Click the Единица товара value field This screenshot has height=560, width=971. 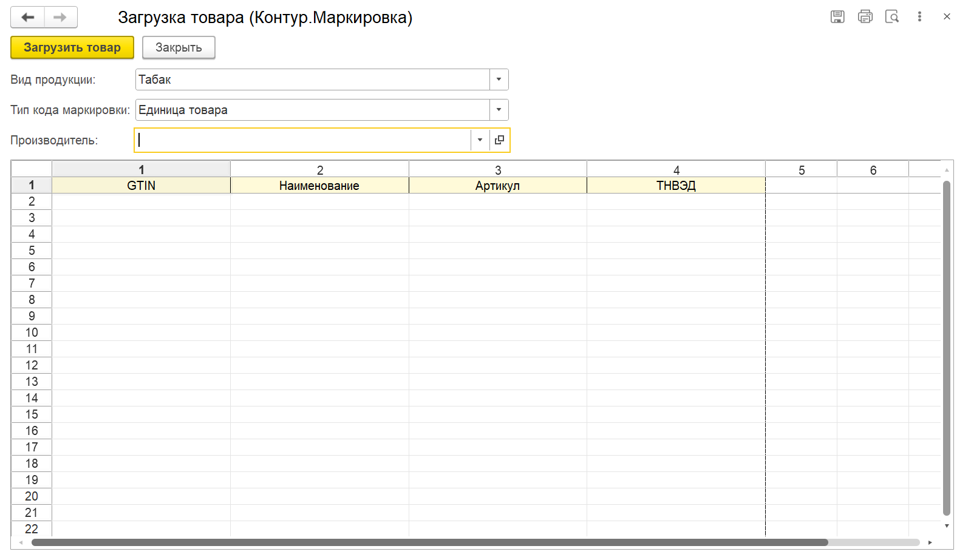[313, 110]
